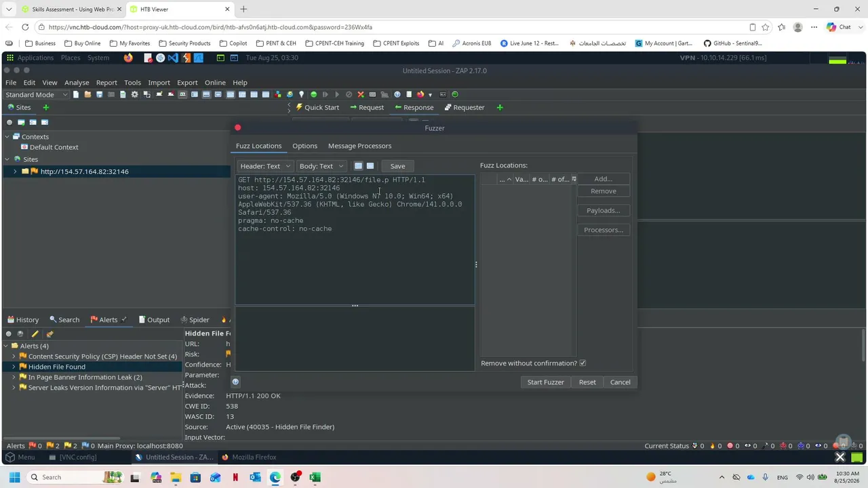Click the broom delete alerts icon
Screen dimensions: 868x488
tap(50, 333)
